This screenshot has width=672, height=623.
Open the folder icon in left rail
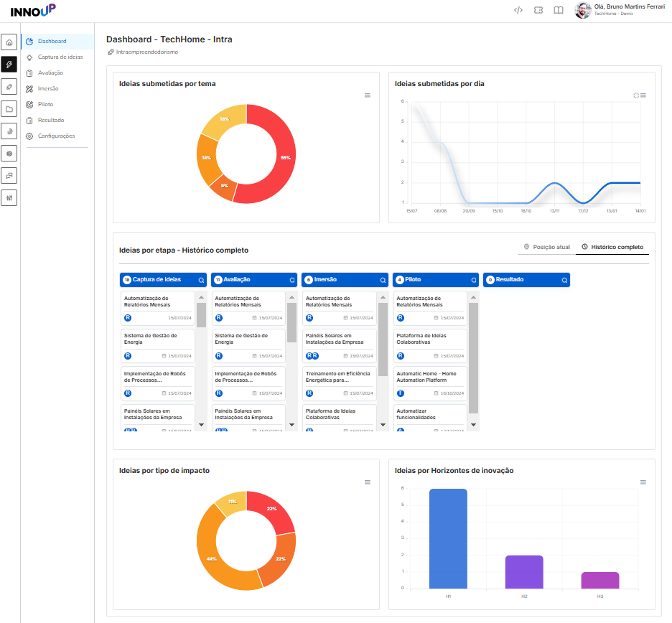coord(9,109)
